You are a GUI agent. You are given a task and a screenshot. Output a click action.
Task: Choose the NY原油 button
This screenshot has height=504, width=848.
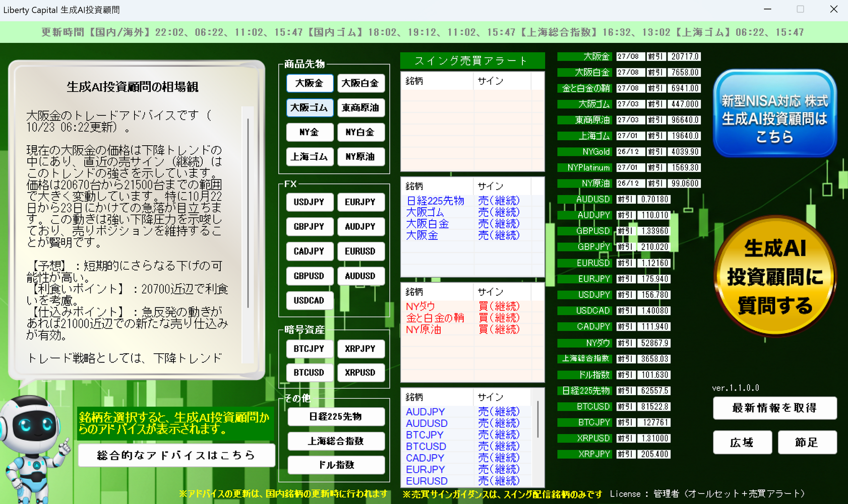point(360,157)
